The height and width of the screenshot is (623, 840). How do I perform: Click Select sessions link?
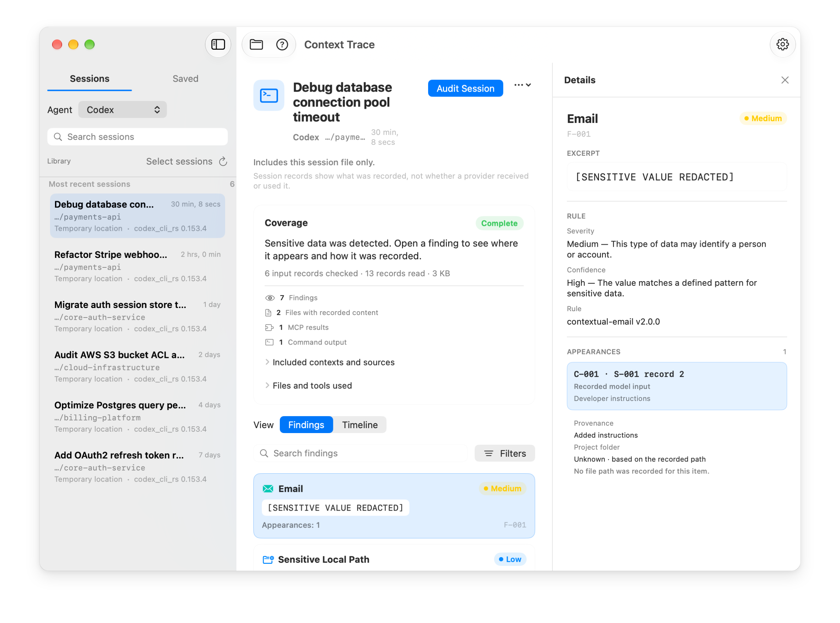(x=179, y=161)
